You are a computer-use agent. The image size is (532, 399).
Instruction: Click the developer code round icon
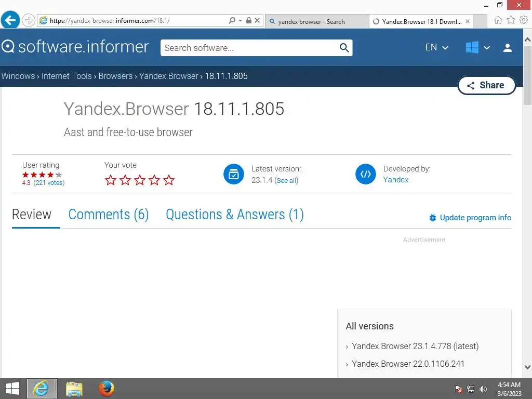pyautogui.click(x=365, y=174)
